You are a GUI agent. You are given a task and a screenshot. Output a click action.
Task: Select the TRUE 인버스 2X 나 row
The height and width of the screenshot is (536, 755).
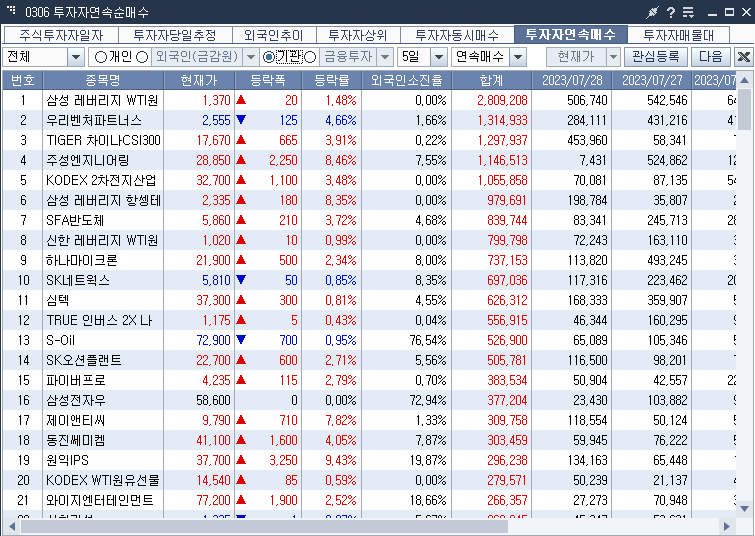(x=369, y=320)
